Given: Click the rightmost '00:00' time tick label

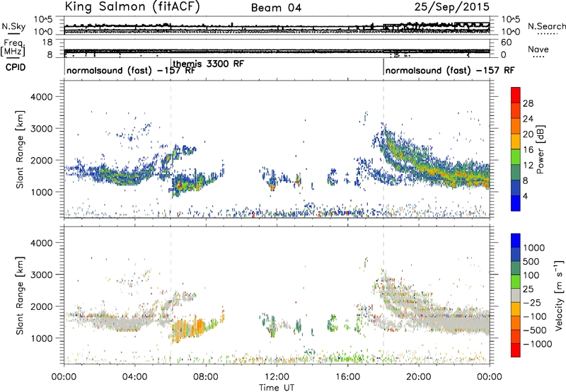Looking at the screenshot, I should 490,377.
